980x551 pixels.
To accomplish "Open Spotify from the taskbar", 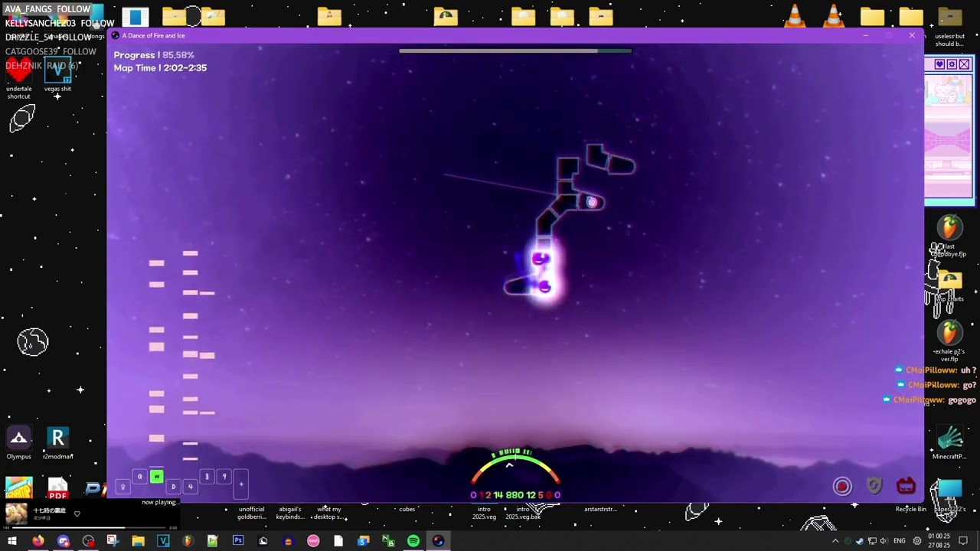I will point(413,541).
